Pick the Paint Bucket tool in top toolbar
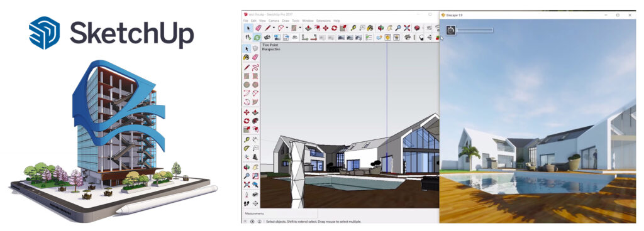 pyautogui.click(x=370, y=28)
